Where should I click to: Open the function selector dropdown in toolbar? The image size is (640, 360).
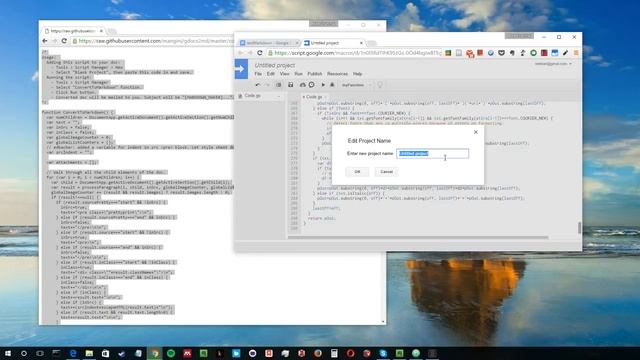click(356, 85)
